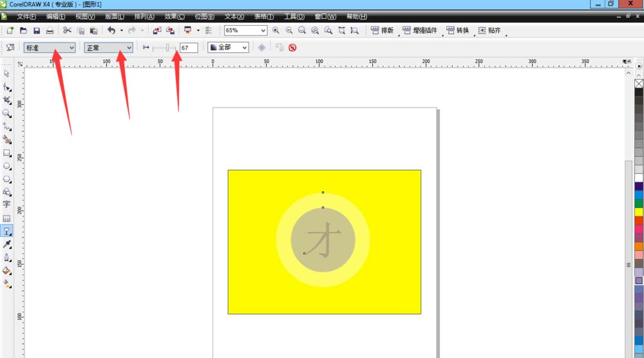This screenshot has width=644, height=358.
Task: Open the application launcher icon
Action: (x=187, y=30)
